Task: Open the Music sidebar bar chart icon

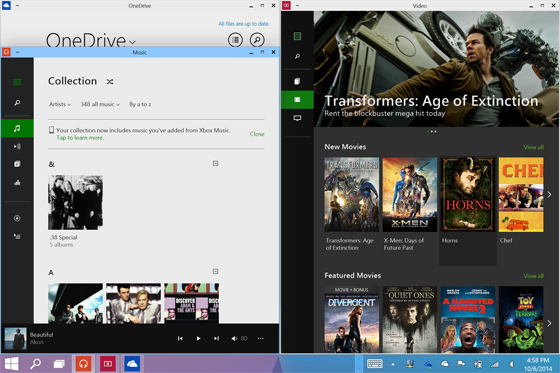Action: coord(17,183)
